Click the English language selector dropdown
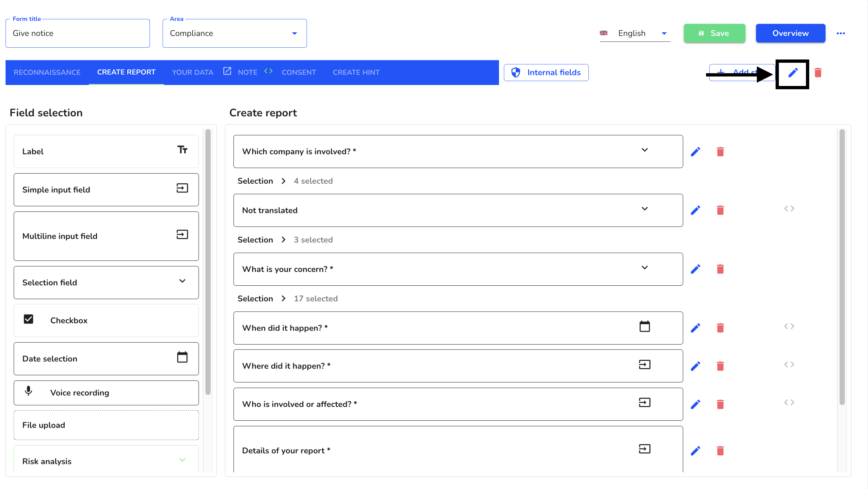This screenshot has height=489, width=868. click(x=634, y=33)
